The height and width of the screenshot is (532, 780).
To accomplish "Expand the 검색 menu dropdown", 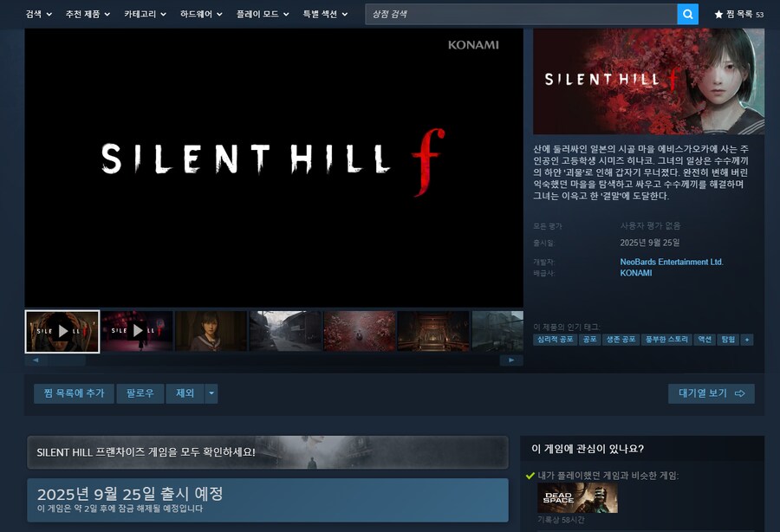I will [x=39, y=15].
